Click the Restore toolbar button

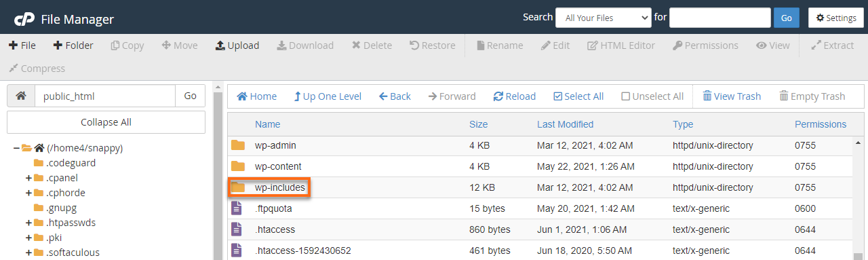pos(433,45)
